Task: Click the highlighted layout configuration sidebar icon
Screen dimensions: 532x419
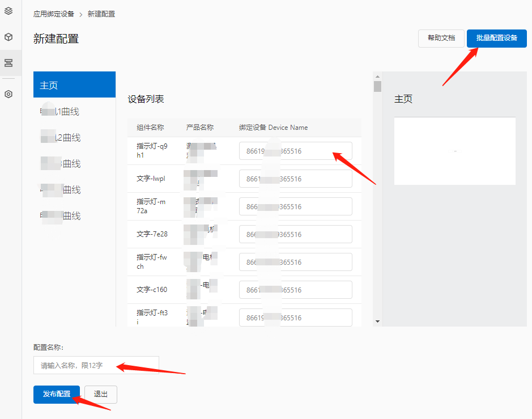Action: click(x=8, y=62)
